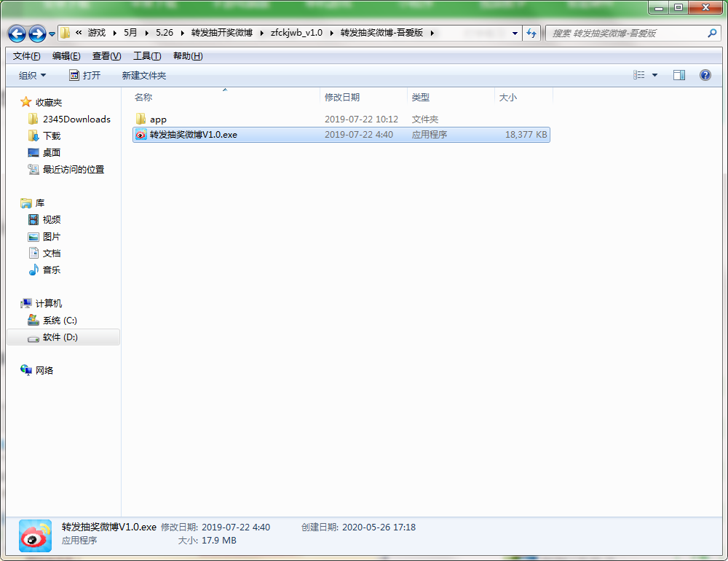Sort files by 修改日期 column header
This screenshot has height=561, width=728.
click(x=363, y=97)
